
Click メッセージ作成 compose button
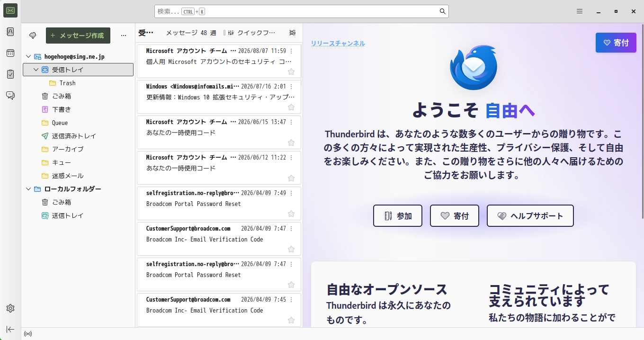tap(78, 36)
